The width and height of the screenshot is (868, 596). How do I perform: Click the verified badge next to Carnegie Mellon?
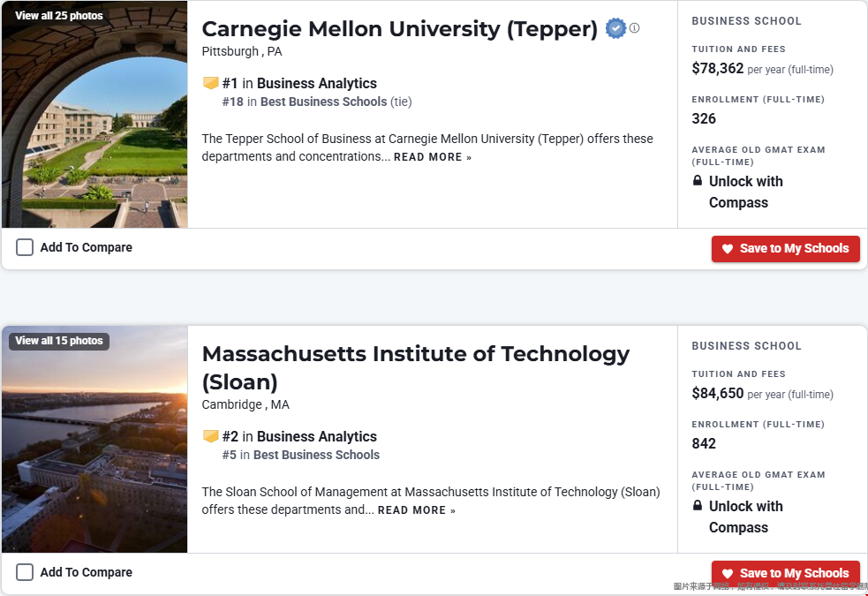point(615,28)
